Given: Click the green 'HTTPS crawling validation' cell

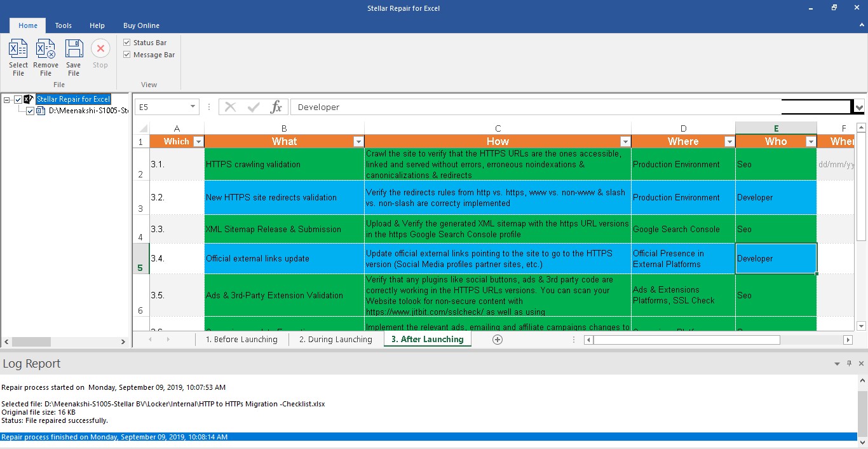Looking at the screenshot, I should (x=284, y=165).
